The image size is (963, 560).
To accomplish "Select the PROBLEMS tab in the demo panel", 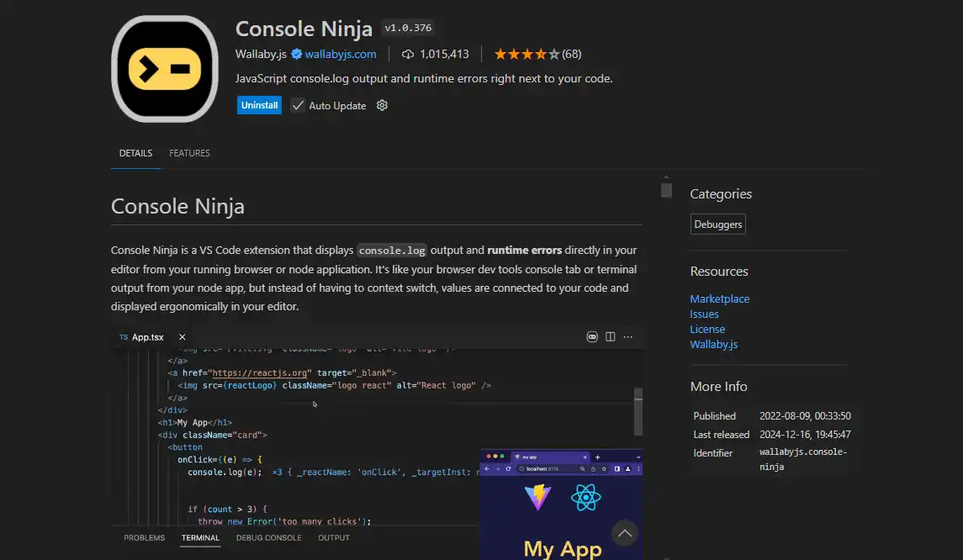I will [x=145, y=538].
